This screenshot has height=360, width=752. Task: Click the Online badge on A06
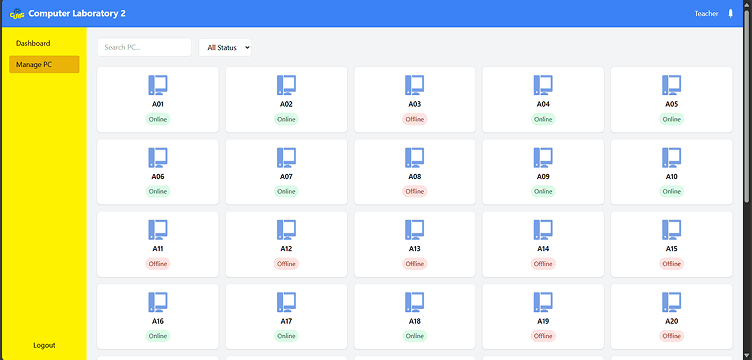158,191
